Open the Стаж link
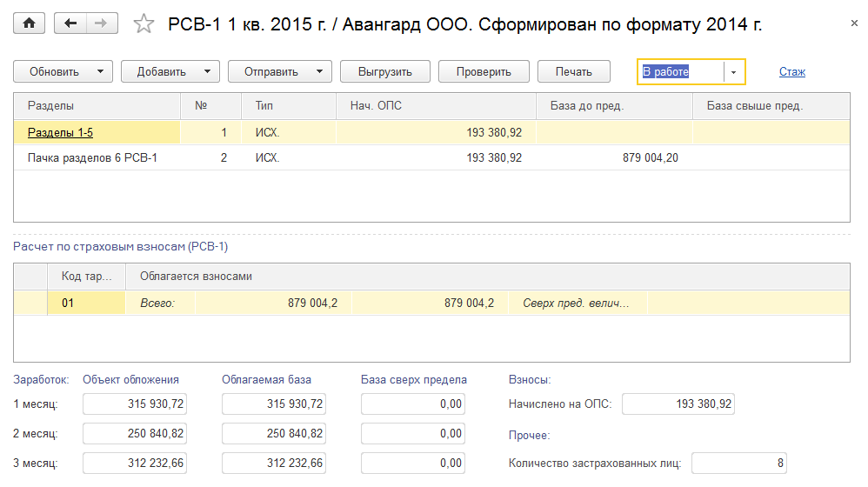 click(791, 71)
